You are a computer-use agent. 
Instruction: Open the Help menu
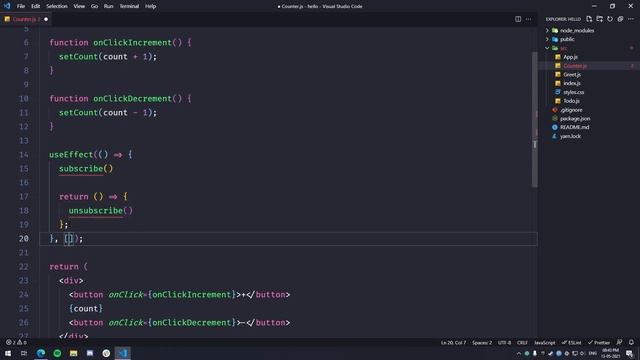tap(150, 6)
